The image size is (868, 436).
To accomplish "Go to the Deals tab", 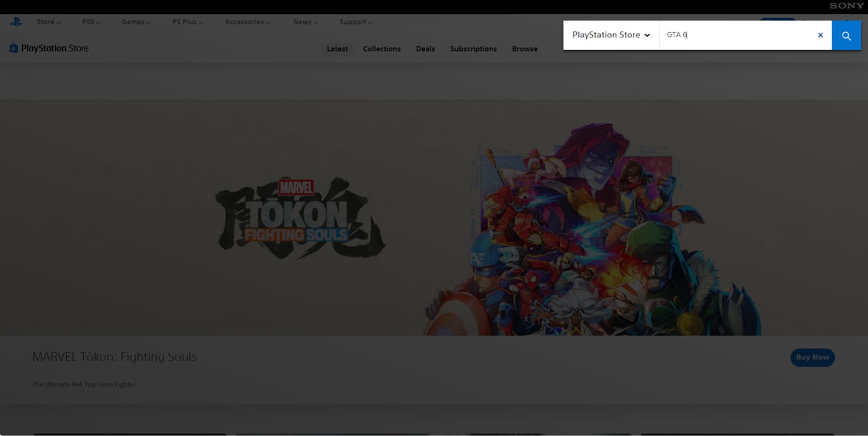I will 425,49.
